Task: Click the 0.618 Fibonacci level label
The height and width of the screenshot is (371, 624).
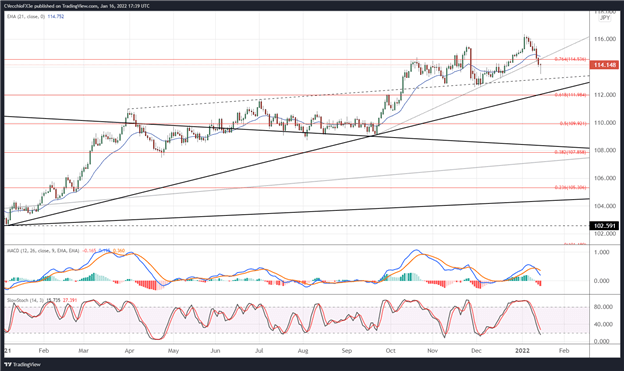Action: 570,95
